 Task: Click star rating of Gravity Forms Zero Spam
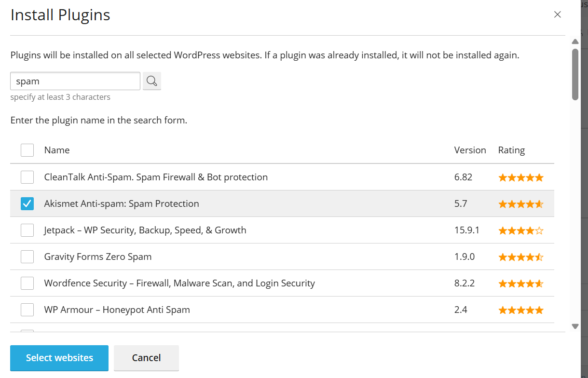[x=521, y=257]
